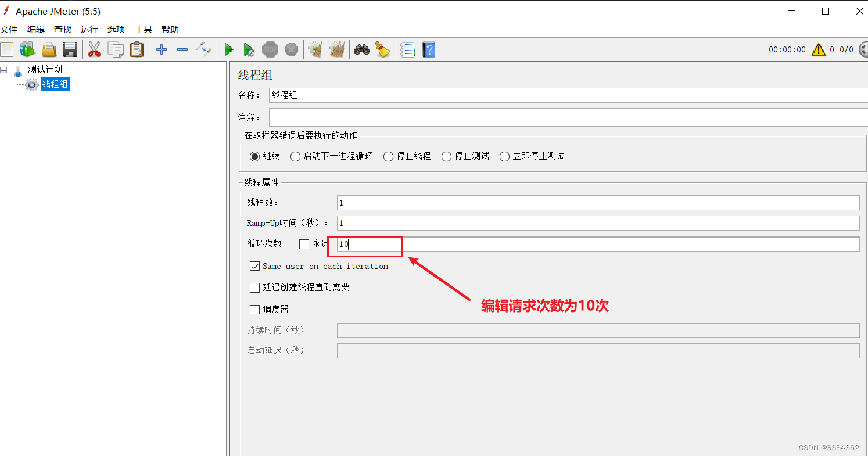Start the test with green play icon

pos(229,50)
